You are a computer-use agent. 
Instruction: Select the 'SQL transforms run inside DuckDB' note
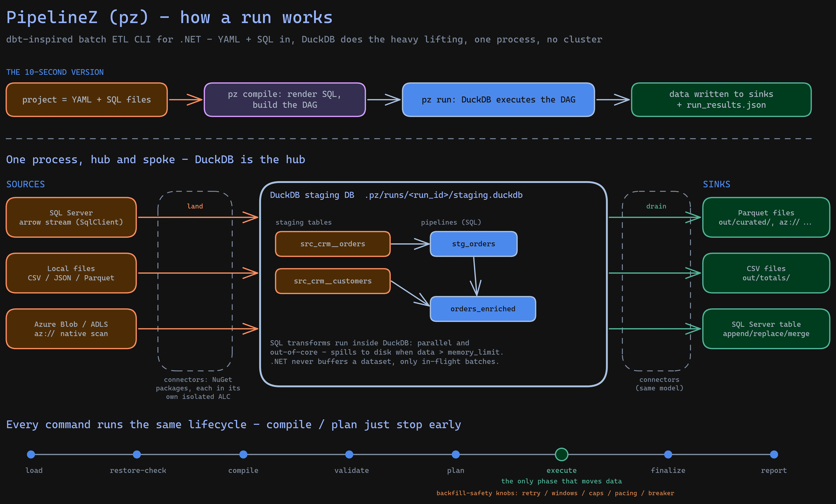387,352
